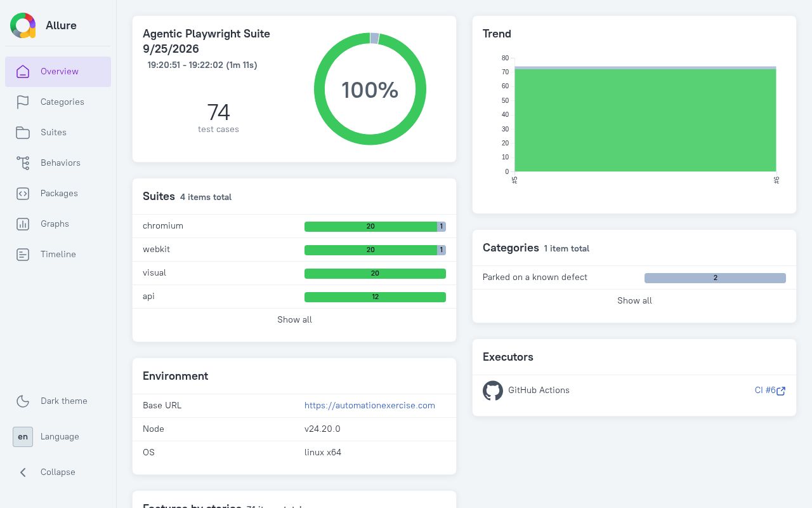Open the webkit suite row
The width and height of the screenshot is (812, 508).
pos(294,250)
